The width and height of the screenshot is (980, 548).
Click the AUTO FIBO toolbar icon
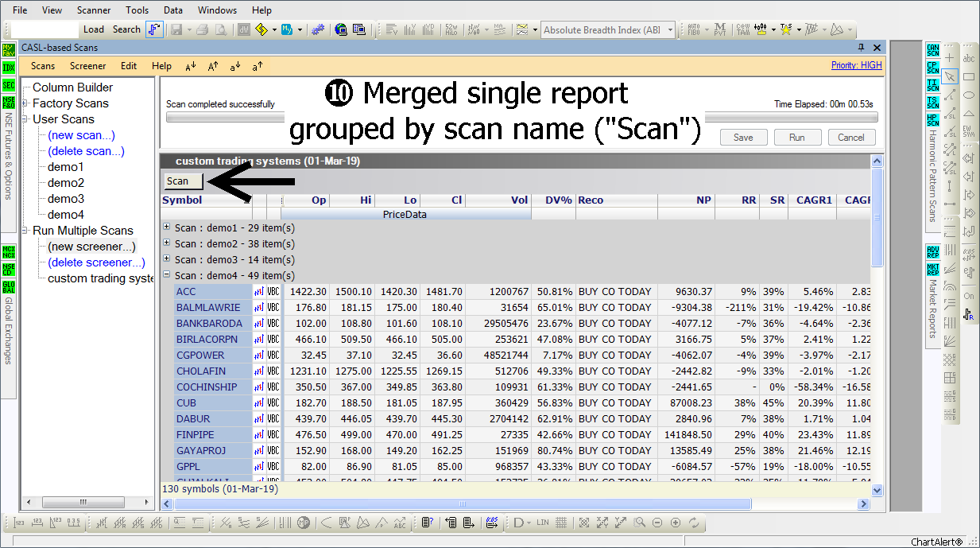[694, 29]
